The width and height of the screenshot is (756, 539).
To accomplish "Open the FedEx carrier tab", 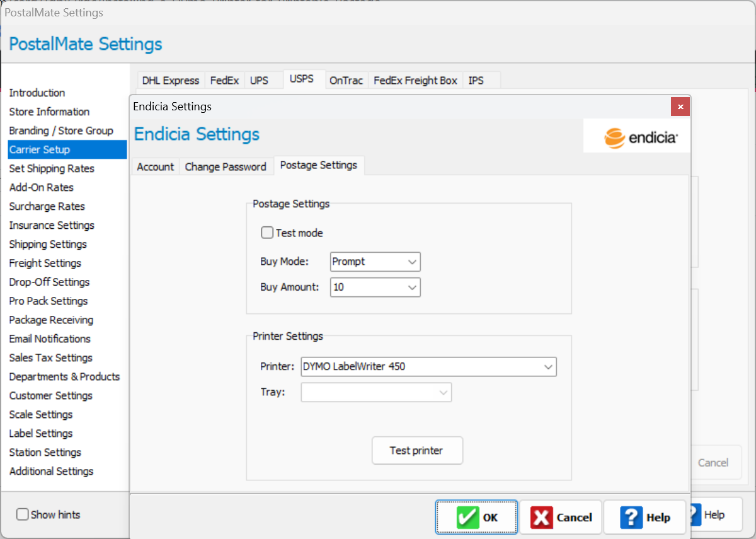I will (225, 81).
